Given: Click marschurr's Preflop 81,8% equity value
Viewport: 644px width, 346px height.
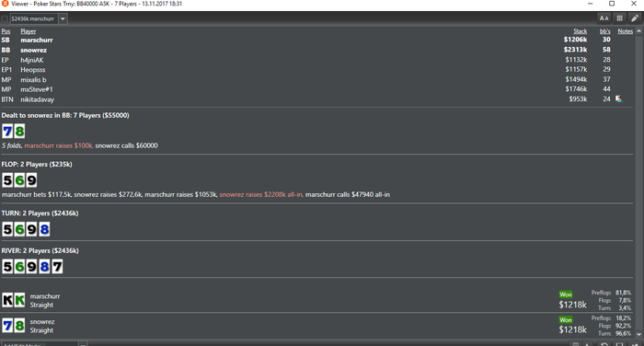Looking at the screenshot, I should [x=623, y=293].
